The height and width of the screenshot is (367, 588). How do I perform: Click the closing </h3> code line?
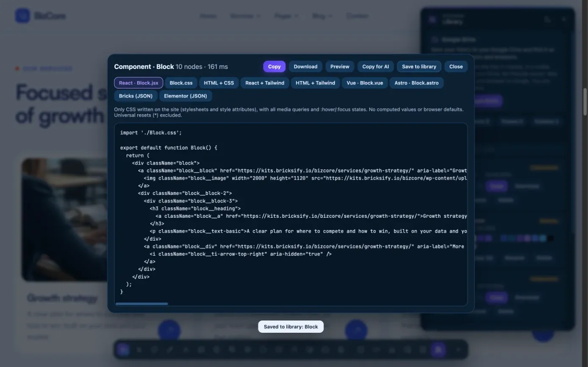pyautogui.click(x=157, y=224)
